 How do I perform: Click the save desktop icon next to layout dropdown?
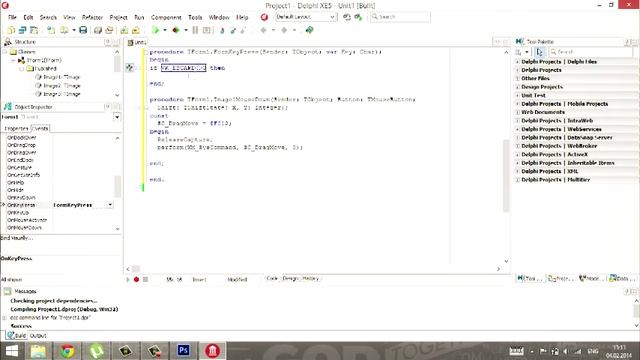[x=347, y=17]
